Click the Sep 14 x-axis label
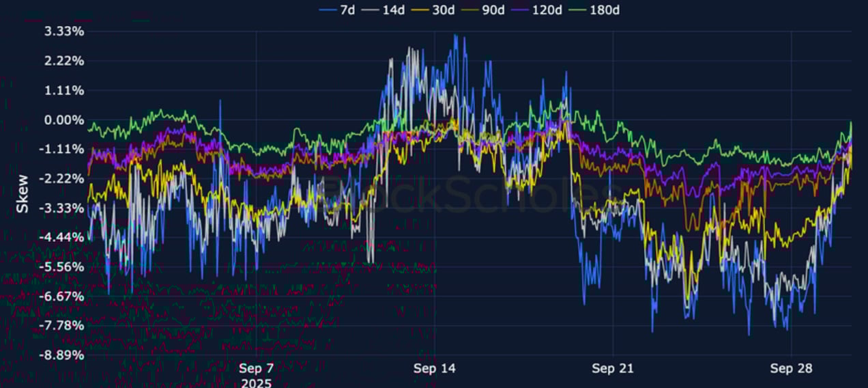This screenshot has height=388, width=868. [435, 369]
